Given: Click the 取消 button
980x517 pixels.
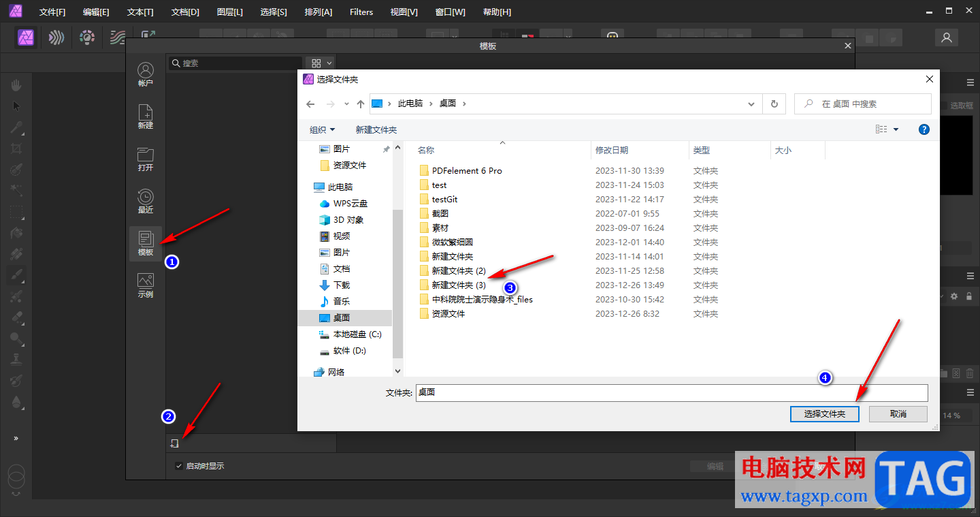Looking at the screenshot, I should [x=898, y=413].
